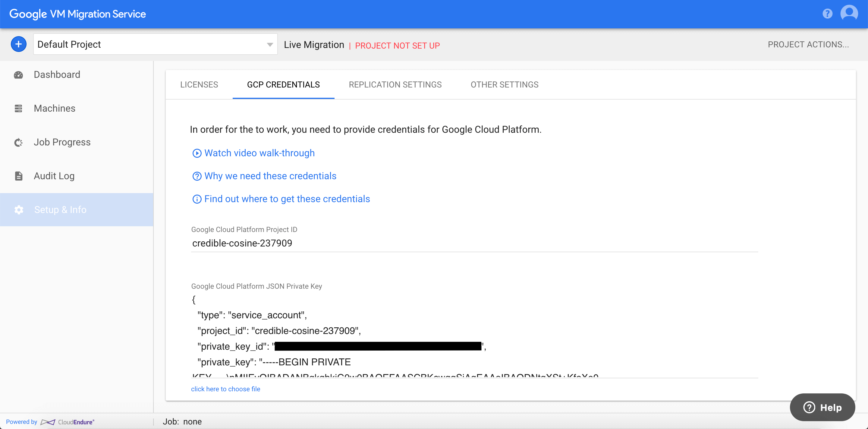Expand the Default Project dropdown arrow
The image size is (868, 429).
coord(269,45)
